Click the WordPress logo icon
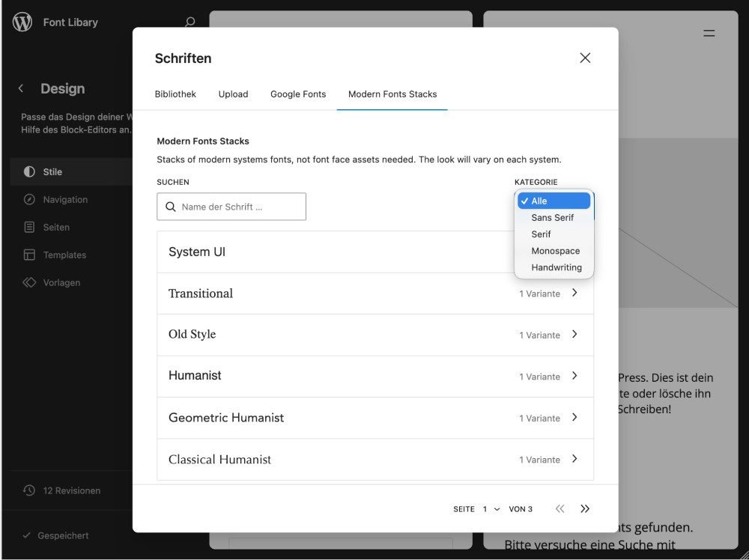This screenshot has width=749, height=560. pyautogui.click(x=22, y=22)
